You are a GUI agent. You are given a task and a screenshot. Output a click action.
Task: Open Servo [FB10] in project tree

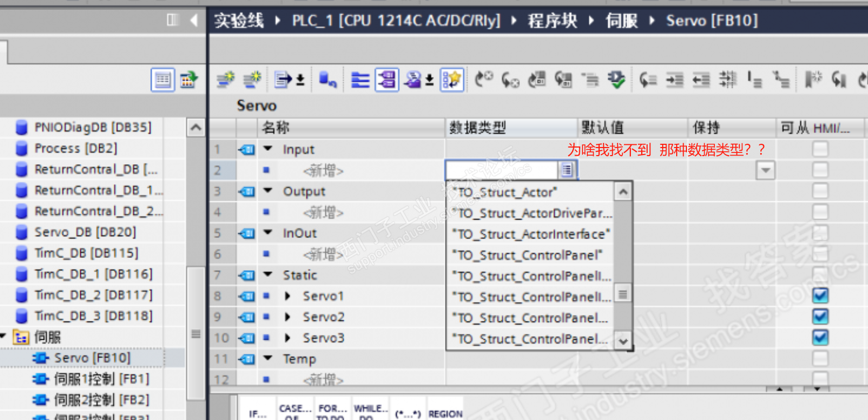click(92, 358)
